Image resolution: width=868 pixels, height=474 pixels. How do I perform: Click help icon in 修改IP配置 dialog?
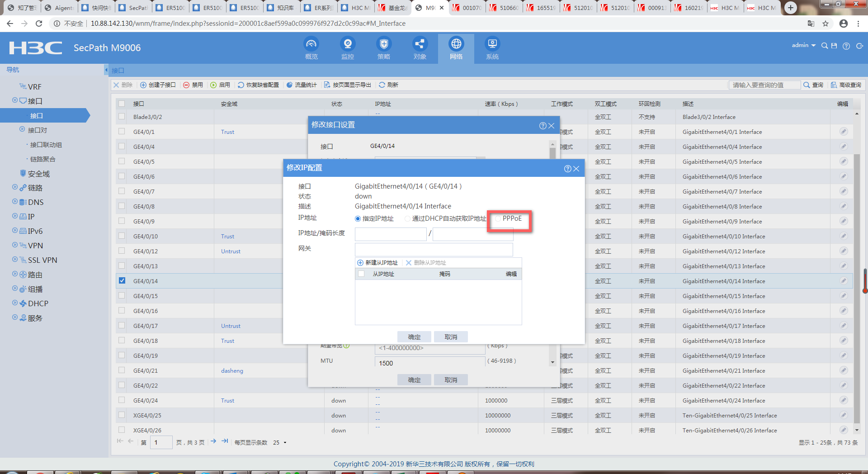point(567,169)
